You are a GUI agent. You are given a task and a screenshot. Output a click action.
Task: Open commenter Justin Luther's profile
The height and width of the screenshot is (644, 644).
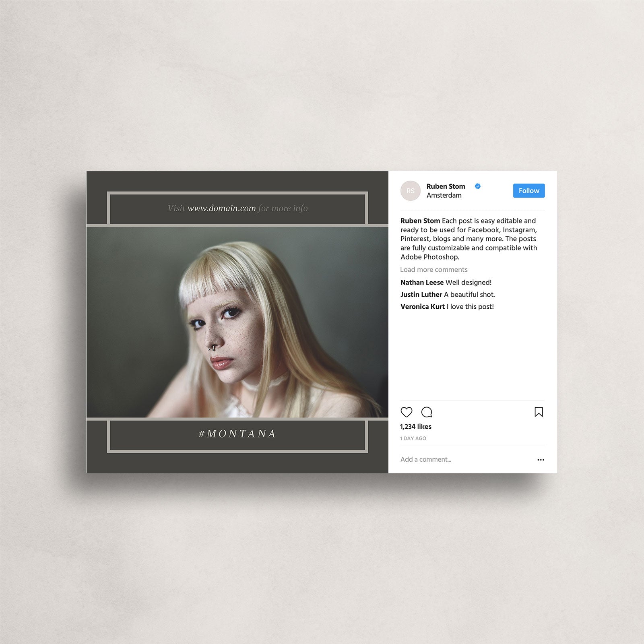click(x=421, y=295)
